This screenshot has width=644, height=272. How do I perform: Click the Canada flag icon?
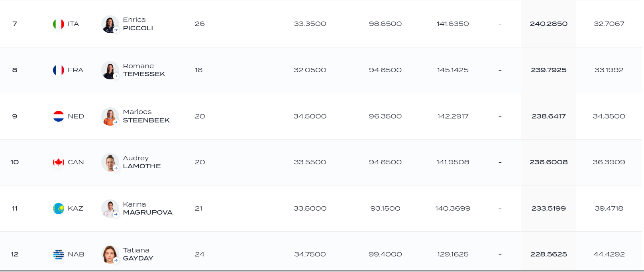[59, 162]
